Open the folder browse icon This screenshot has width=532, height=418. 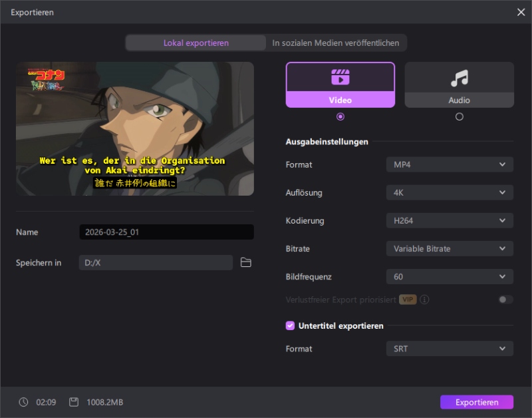point(246,263)
